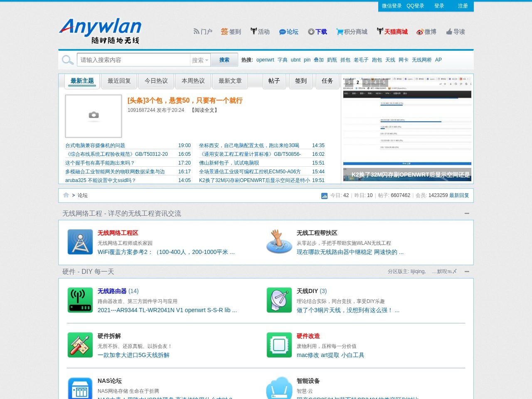532x399 pixels.
Task: Open the search type dropdown
Action: 200,60
